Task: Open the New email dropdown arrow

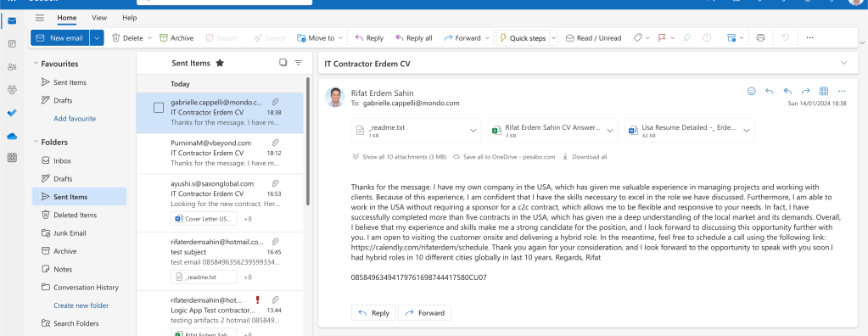Action: [x=97, y=37]
